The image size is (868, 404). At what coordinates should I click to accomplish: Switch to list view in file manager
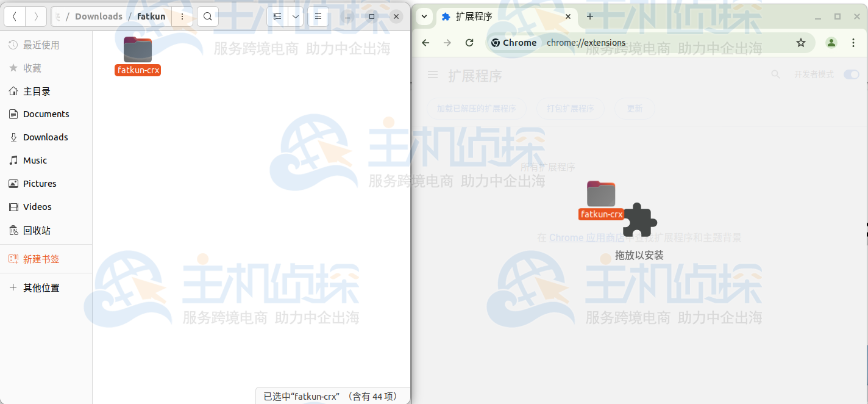coord(276,16)
